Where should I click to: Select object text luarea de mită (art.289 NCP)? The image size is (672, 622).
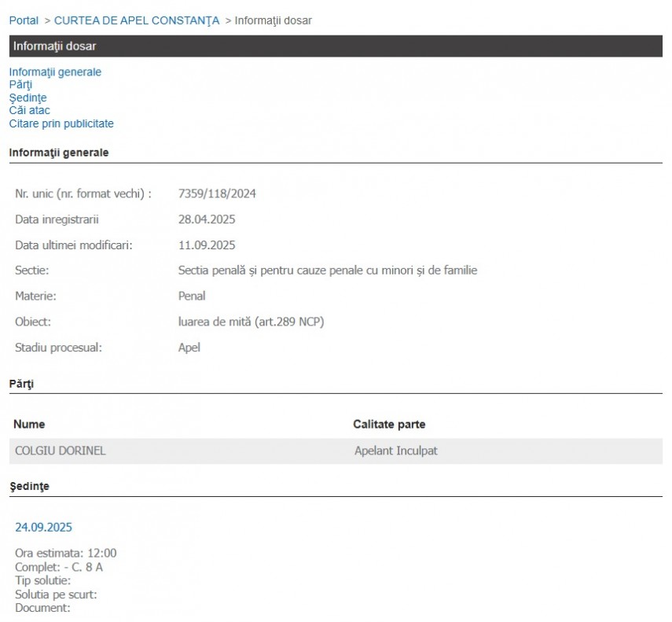(252, 322)
